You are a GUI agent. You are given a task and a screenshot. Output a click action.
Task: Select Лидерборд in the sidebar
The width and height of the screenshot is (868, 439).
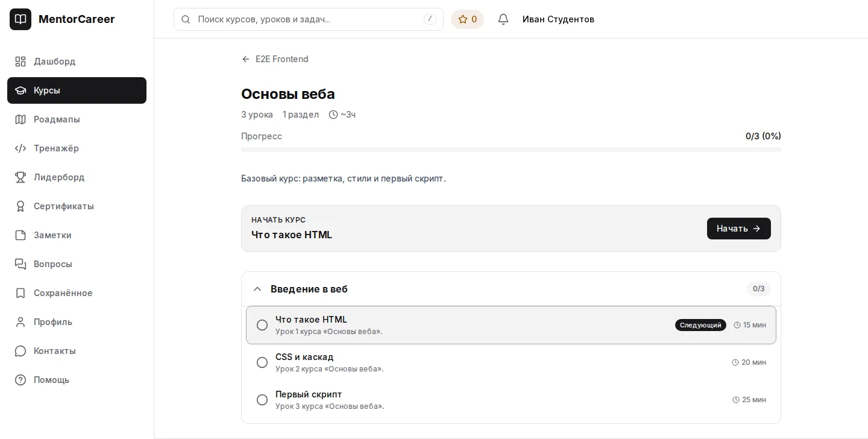[x=77, y=177]
